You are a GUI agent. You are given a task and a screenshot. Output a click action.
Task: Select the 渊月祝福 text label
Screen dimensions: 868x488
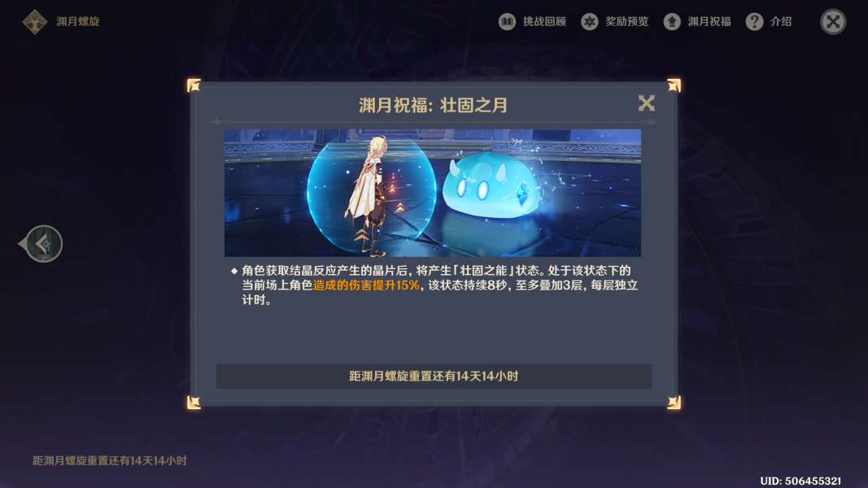click(x=709, y=22)
